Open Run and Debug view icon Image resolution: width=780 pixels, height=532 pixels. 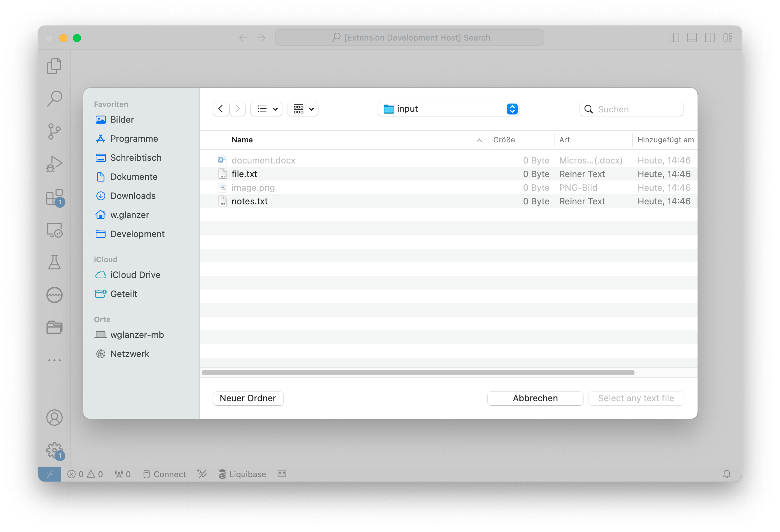tap(54, 164)
